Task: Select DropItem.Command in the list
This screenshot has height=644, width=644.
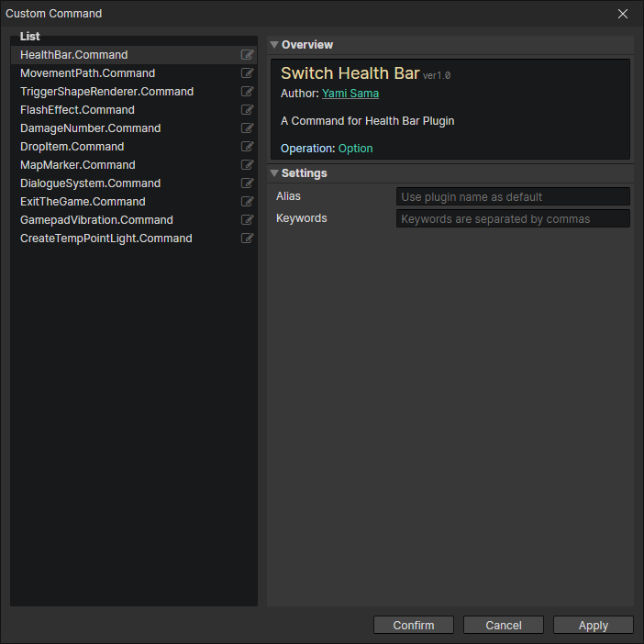Action: click(x=134, y=146)
